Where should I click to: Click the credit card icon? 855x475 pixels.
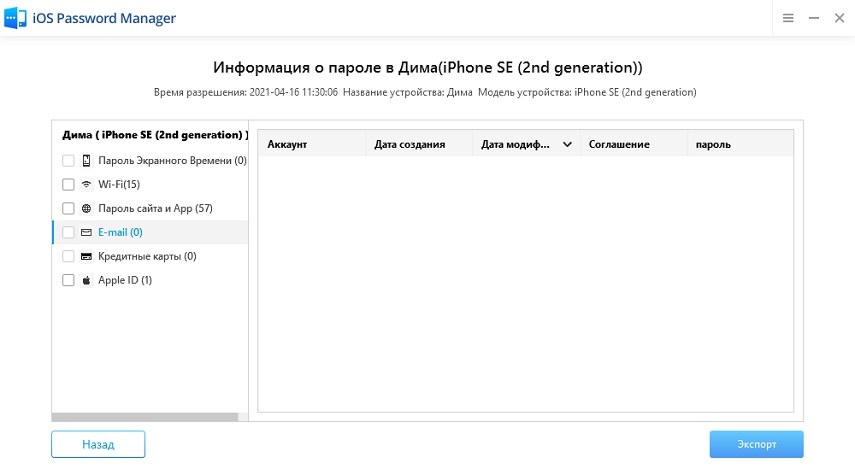[86, 256]
